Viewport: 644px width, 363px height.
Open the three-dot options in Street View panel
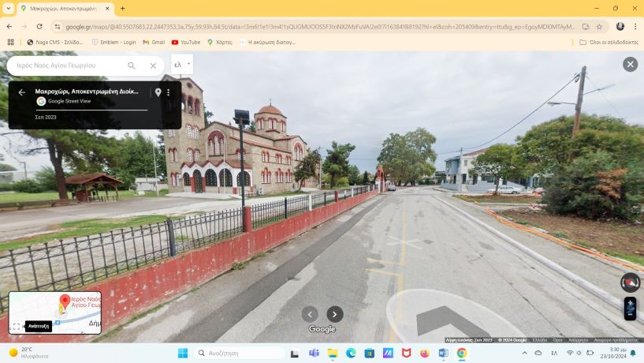point(168,92)
